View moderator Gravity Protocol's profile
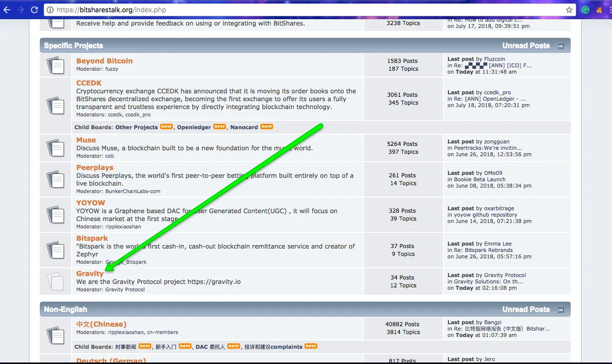Screen dimensions: 612x364 [x=125, y=290]
